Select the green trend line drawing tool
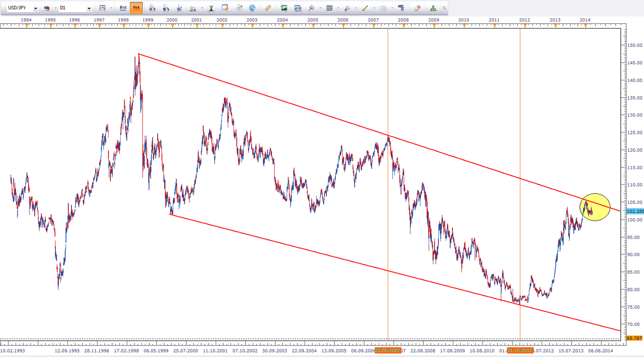Viewport: 644px width, 357px height. (x=365, y=8)
